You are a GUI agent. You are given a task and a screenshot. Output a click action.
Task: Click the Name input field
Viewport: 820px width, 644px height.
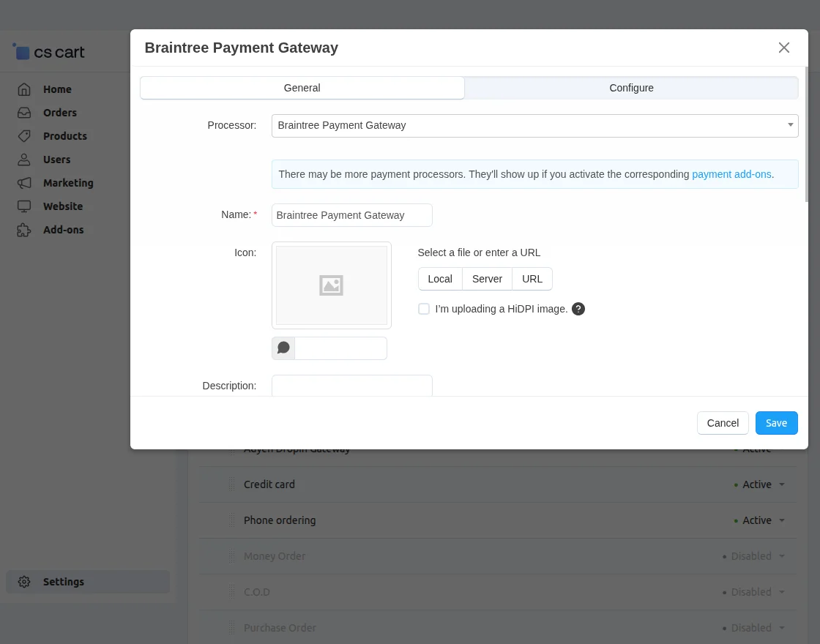click(x=352, y=215)
